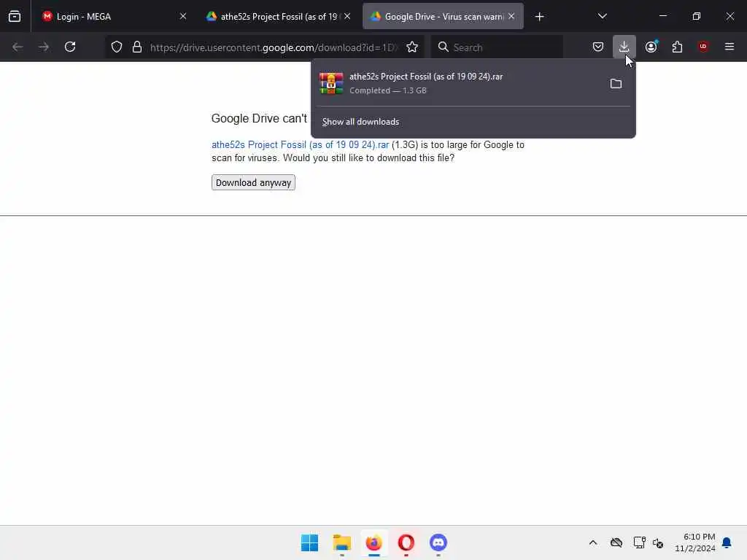747x560 pixels.
Task: Bookmark this page with the star
Action: (412, 47)
